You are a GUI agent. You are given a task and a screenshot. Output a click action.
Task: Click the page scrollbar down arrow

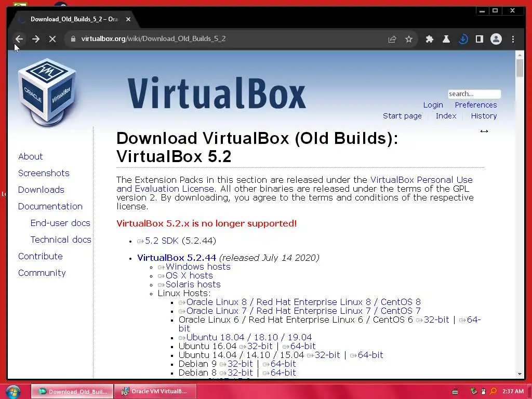point(520,374)
